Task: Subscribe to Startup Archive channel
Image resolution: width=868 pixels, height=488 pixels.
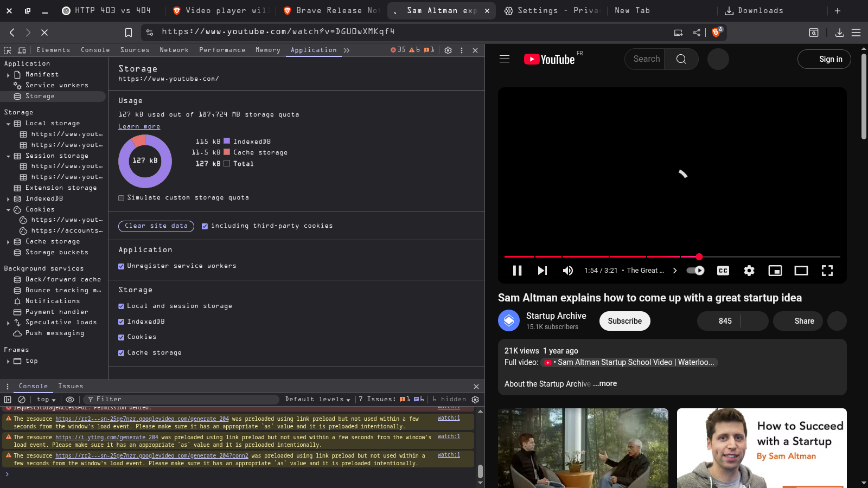Action: (625, 321)
